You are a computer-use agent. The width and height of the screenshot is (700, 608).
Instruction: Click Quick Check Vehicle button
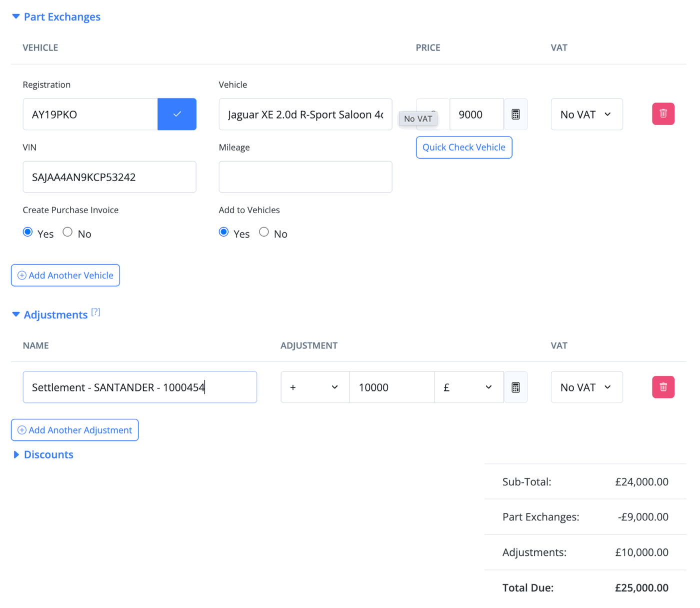463,147
